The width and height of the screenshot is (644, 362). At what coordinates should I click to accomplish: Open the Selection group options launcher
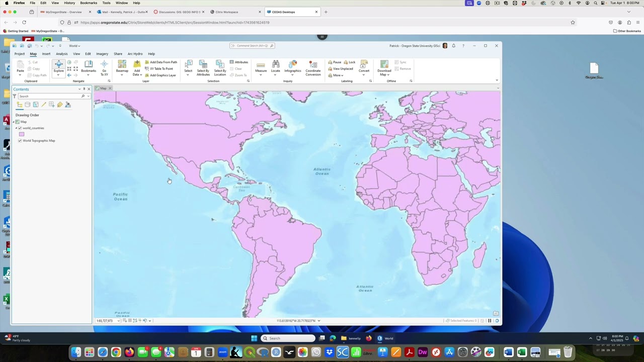click(248, 81)
